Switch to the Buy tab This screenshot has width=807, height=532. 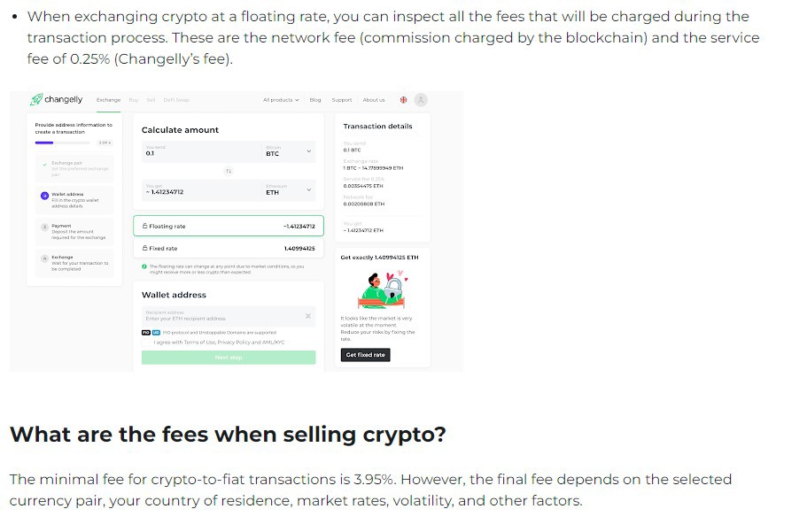click(x=134, y=99)
